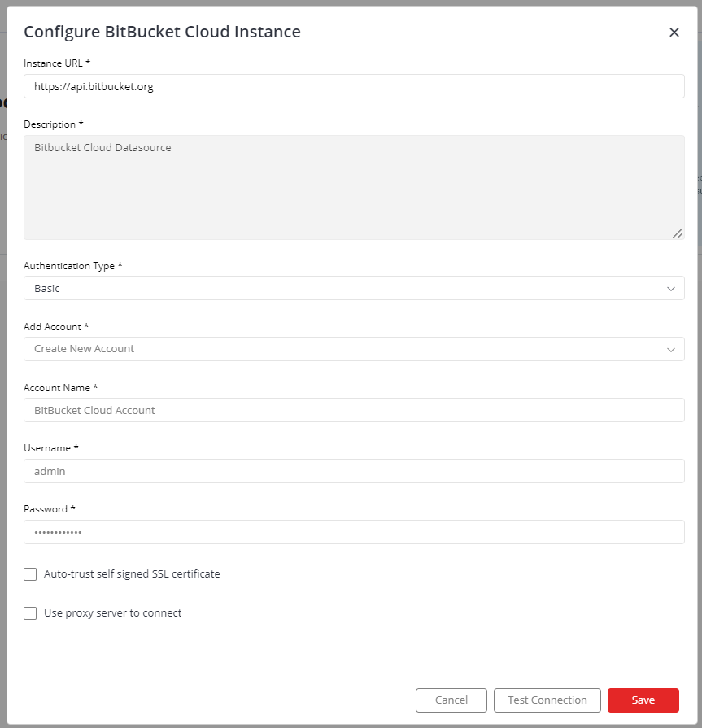This screenshot has height=728, width=702.
Task: Focus the Description text area
Action: pos(354,188)
